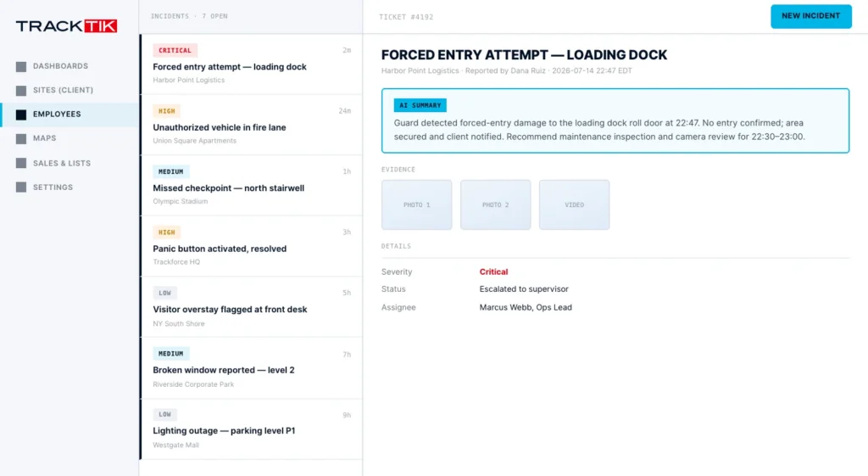Click the TrackTik logo
The height and width of the screenshot is (476, 868).
coord(66,26)
